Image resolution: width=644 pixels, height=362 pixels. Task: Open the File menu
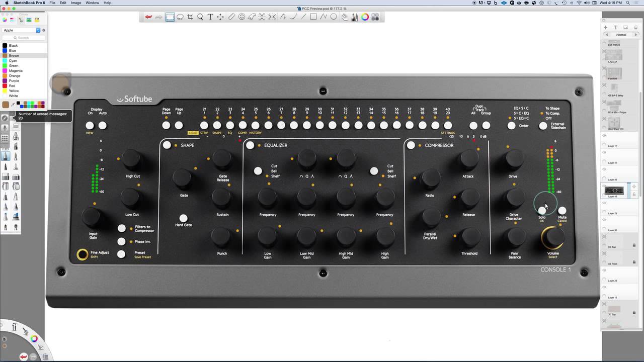(52, 3)
